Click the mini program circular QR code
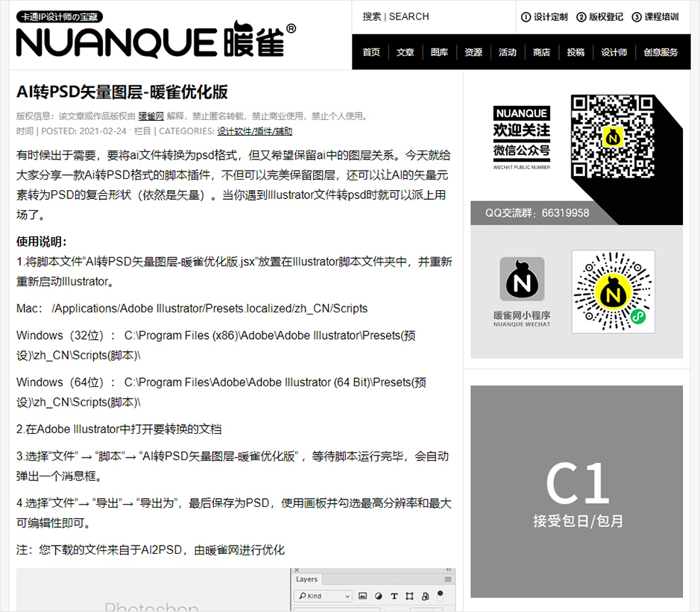700x612 pixels. pyautogui.click(x=613, y=291)
